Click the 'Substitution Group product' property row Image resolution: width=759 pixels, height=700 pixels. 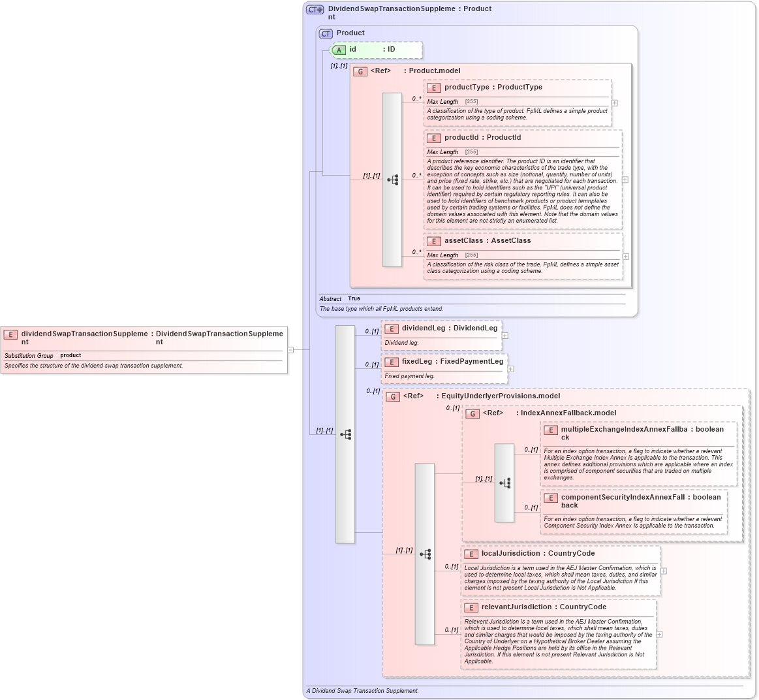(144, 356)
